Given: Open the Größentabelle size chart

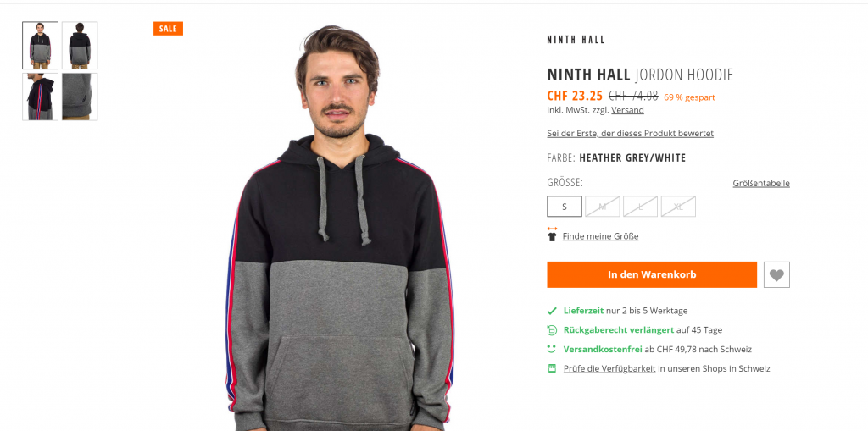Looking at the screenshot, I should tap(761, 183).
